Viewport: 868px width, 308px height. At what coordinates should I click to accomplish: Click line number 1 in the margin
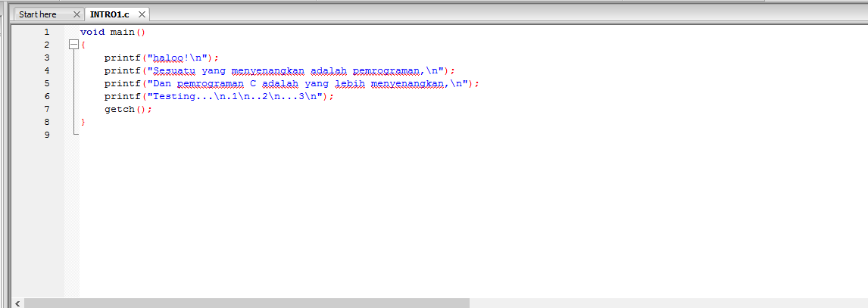point(46,32)
